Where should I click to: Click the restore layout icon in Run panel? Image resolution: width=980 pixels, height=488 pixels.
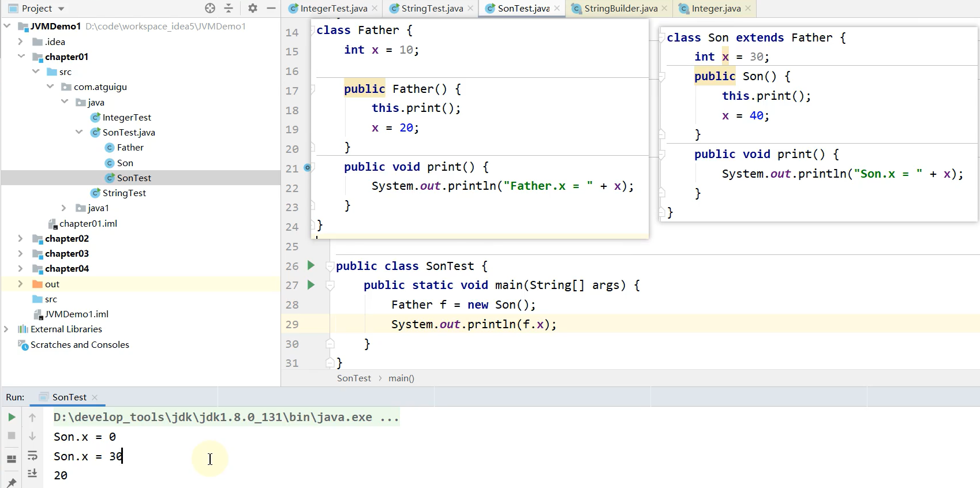pos(12,459)
